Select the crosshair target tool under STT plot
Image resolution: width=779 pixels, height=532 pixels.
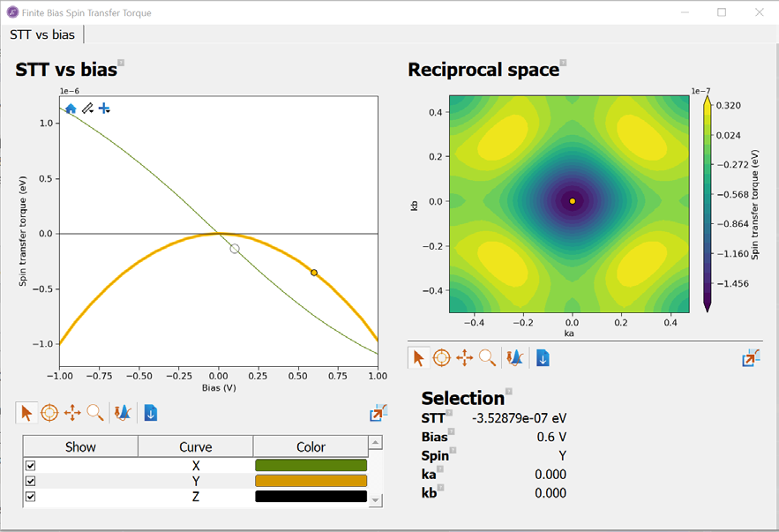(49, 413)
